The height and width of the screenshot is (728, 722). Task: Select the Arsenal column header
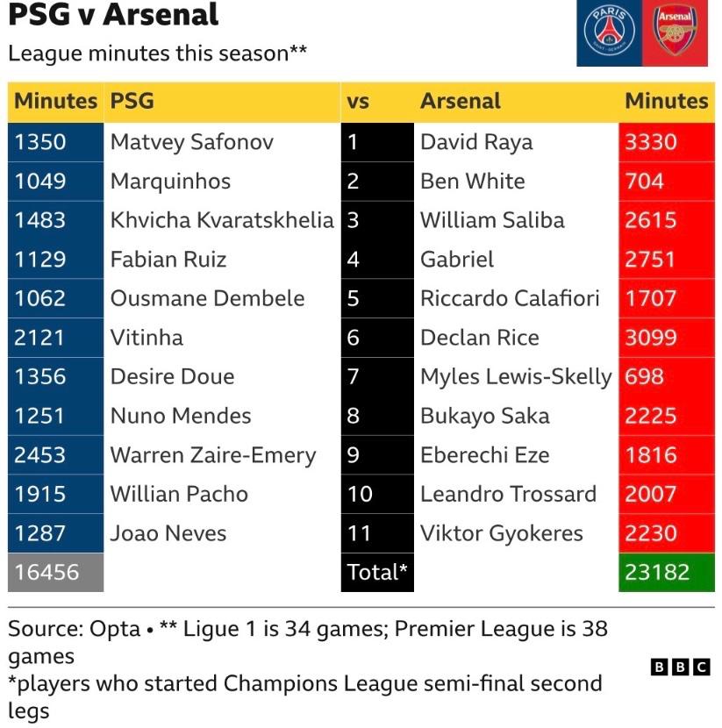(x=460, y=101)
